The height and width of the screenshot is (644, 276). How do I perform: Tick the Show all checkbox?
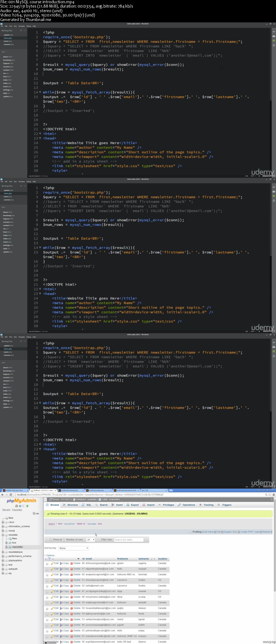51,540
